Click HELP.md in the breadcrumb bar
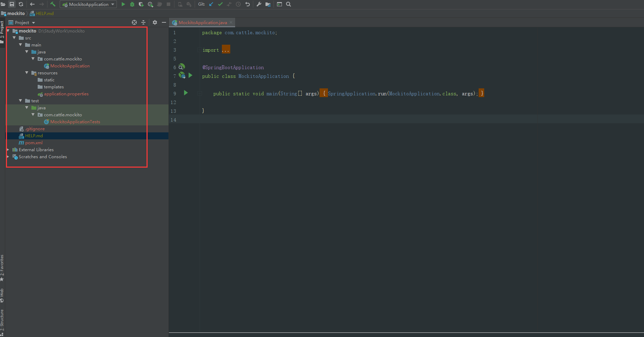 (x=45, y=13)
